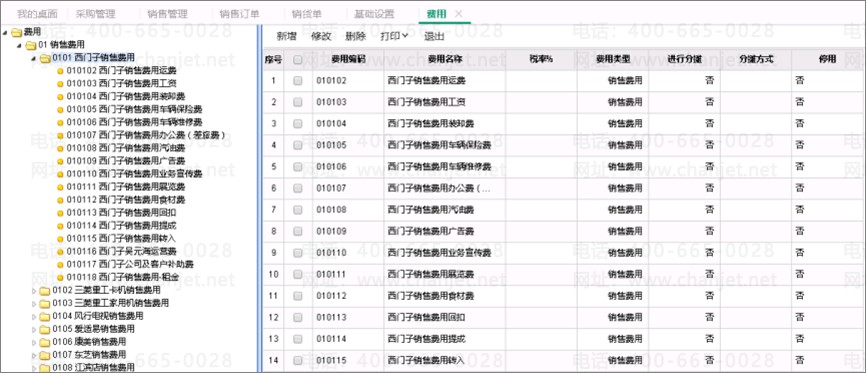Select 0108 江滨店销售费用 in the tree

pyautogui.click(x=93, y=367)
